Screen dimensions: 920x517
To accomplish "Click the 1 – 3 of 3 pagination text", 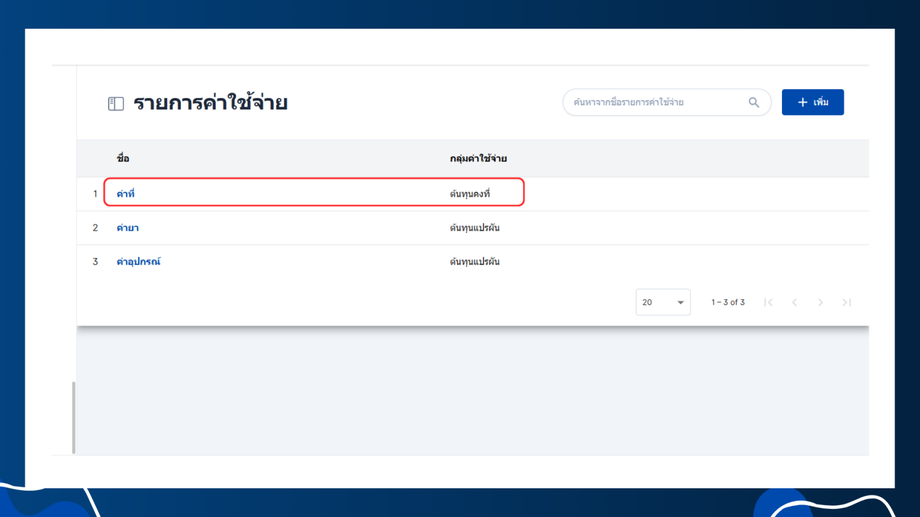I will coord(728,302).
